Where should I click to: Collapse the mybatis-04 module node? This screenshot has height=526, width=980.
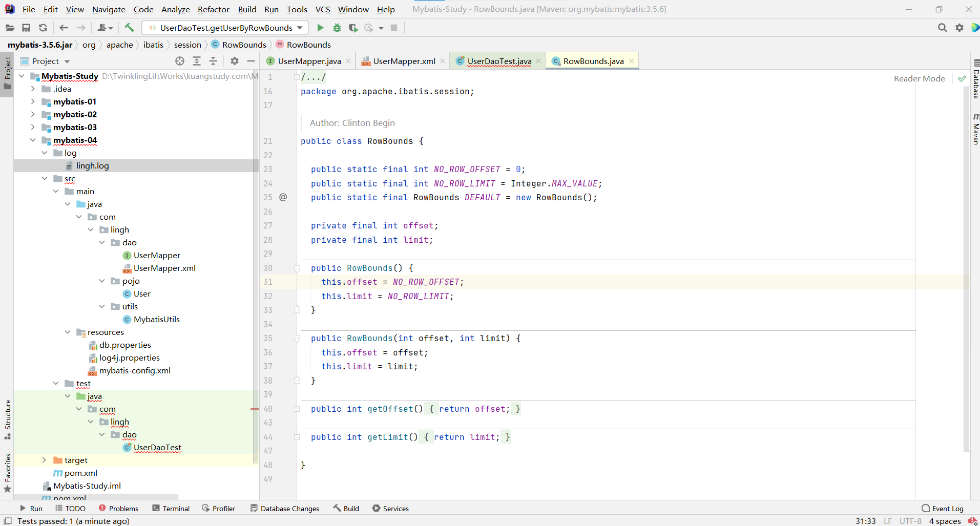(x=33, y=140)
